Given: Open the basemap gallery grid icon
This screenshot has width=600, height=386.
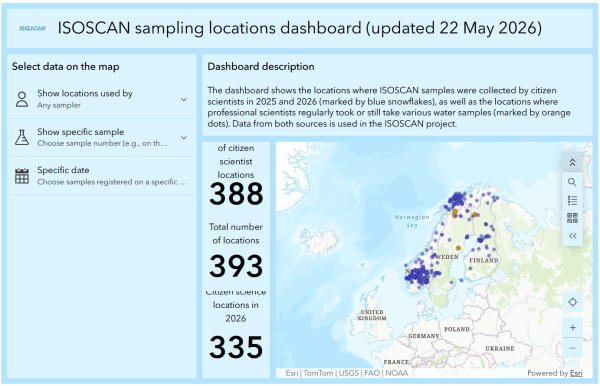Looking at the screenshot, I should tap(572, 218).
